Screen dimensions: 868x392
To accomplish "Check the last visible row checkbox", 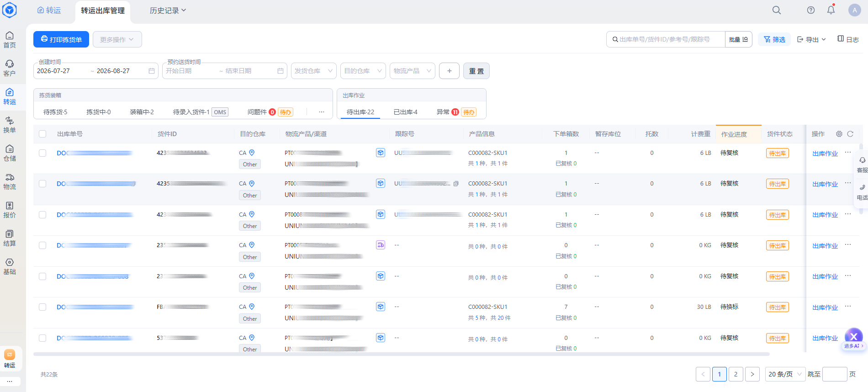I will [42, 338].
